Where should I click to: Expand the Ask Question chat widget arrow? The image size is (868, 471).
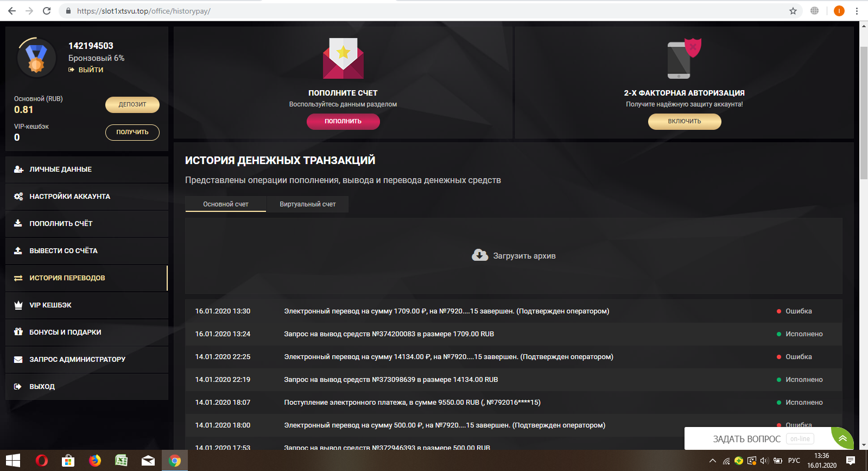(x=842, y=438)
